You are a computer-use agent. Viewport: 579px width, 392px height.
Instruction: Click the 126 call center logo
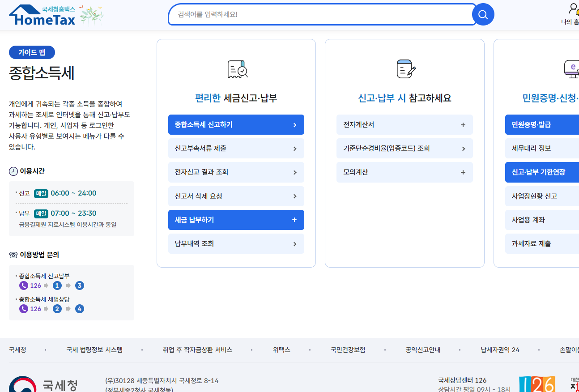(537, 384)
